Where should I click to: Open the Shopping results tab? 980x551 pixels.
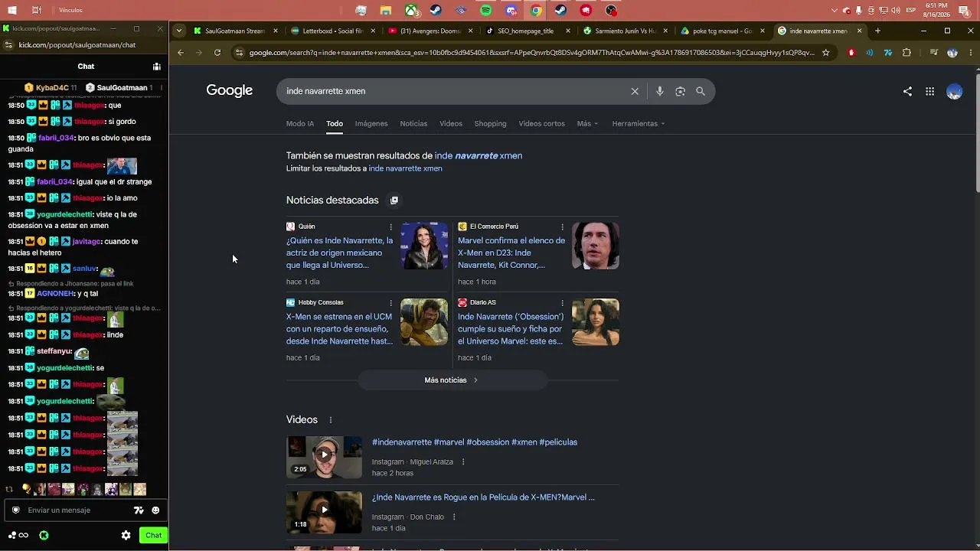pyautogui.click(x=490, y=123)
